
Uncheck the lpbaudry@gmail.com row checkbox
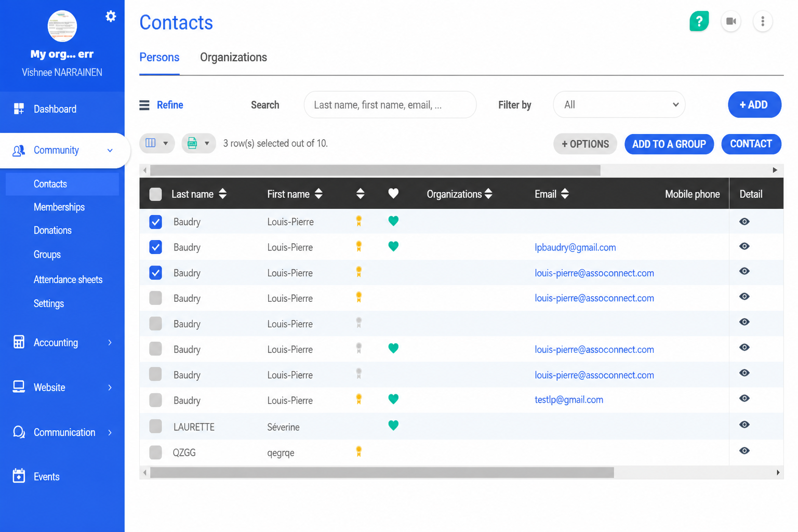[x=155, y=247]
